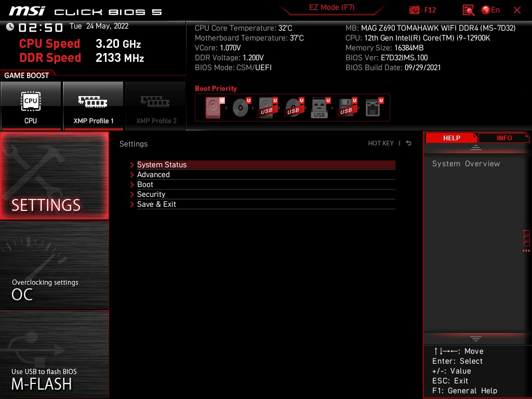Click the arrow beside Save & Exit
This screenshot has height=399, width=532.
click(x=132, y=204)
